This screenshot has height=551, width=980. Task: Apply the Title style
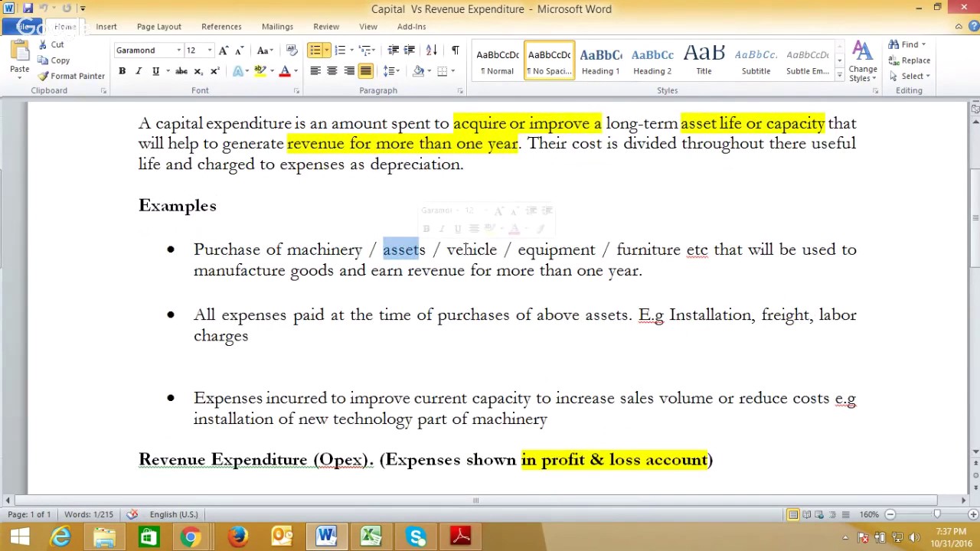[704, 61]
